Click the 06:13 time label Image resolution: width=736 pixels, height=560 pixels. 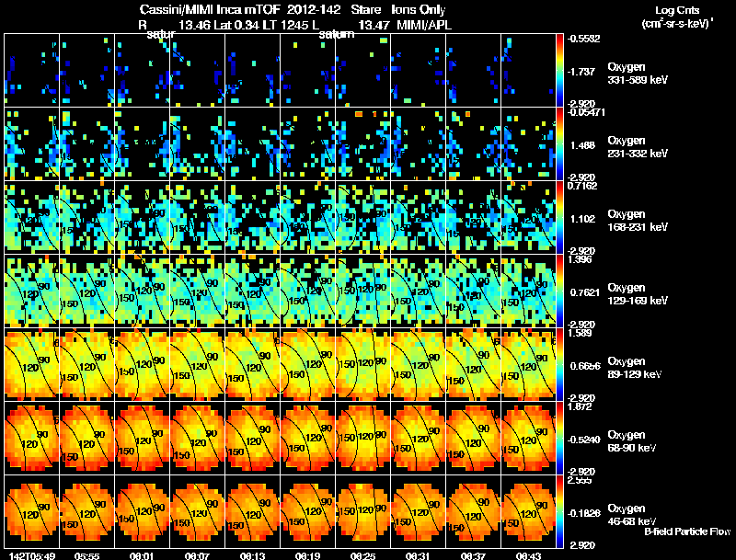coord(252,555)
